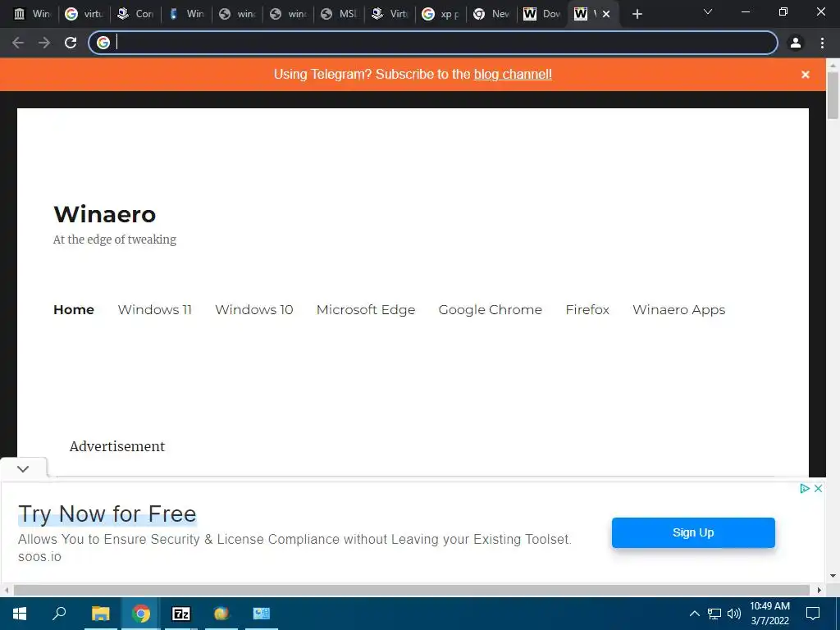Open the Home menu item

pos(74,309)
